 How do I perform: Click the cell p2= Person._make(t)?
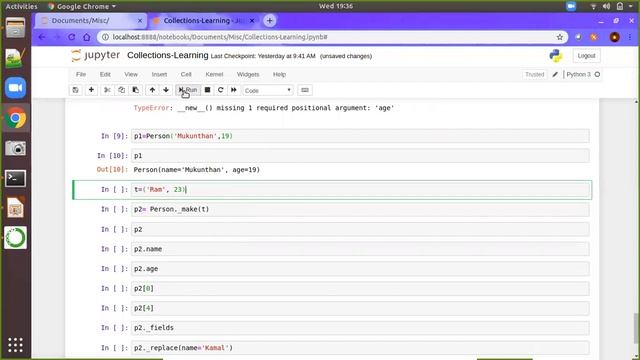pos(360,209)
